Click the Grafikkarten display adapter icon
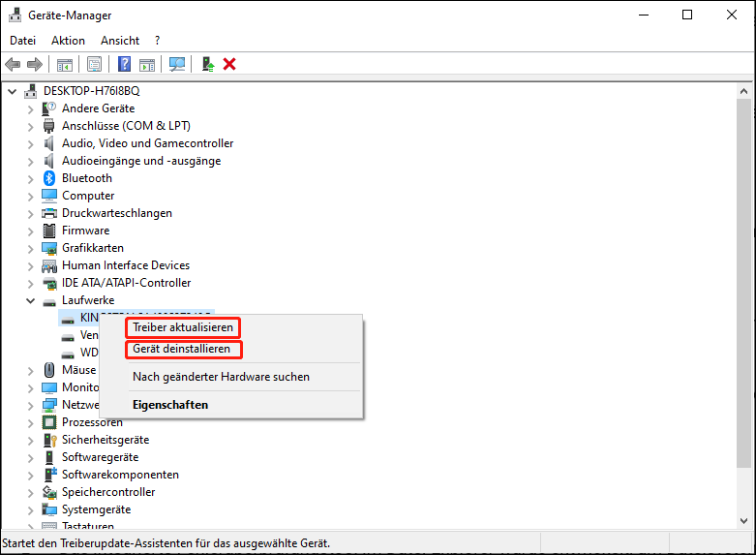The image size is (756, 555). (49, 248)
